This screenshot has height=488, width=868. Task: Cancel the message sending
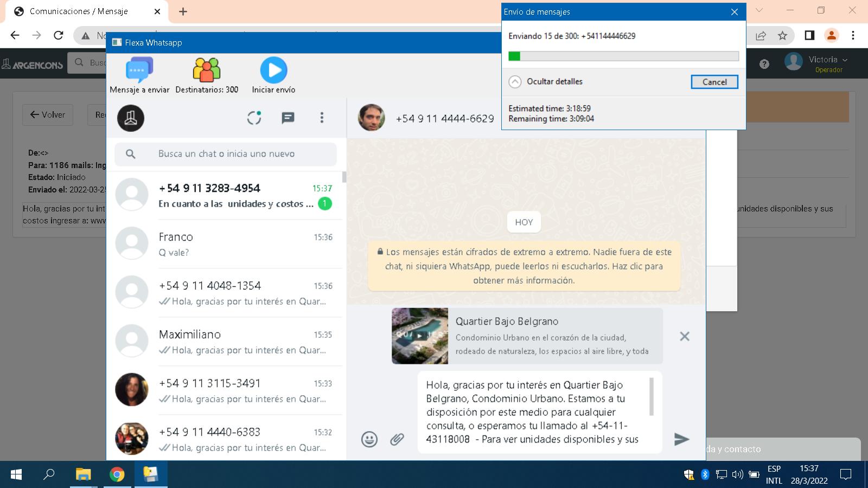pos(714,82)
